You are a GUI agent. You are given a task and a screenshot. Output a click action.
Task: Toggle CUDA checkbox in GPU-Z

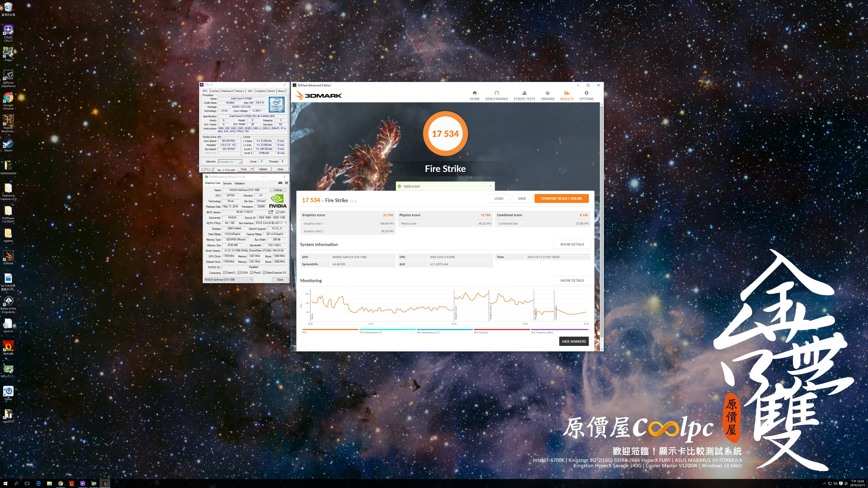click(x=239, y=273)
